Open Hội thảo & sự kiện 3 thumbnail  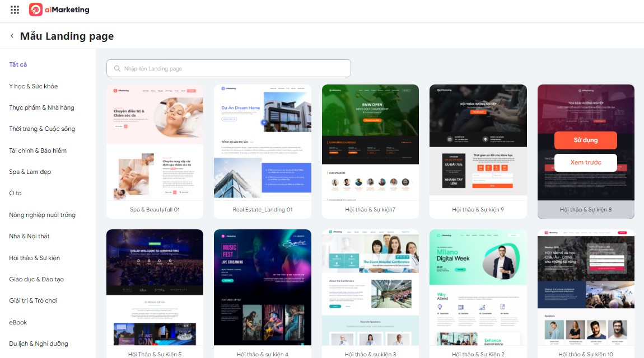coord(371,287)
